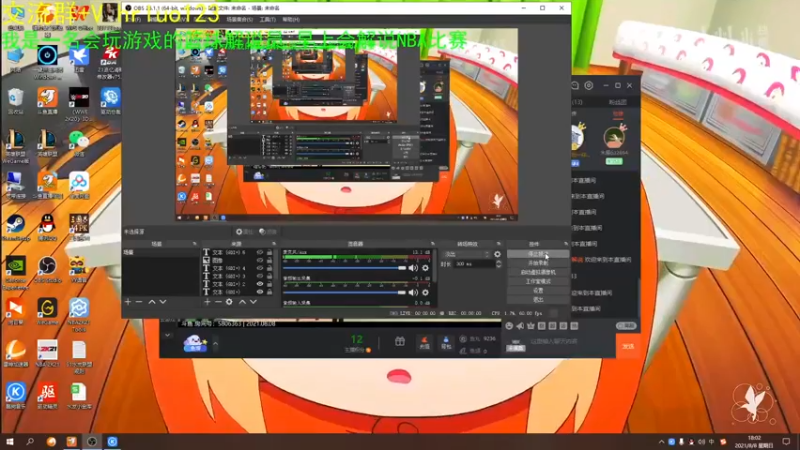Open 麦克风/Aux mixer settings gear
Image resolution: width=800 pixels, height=450 pixels.
pyautogui.click(x=425, y=268)
